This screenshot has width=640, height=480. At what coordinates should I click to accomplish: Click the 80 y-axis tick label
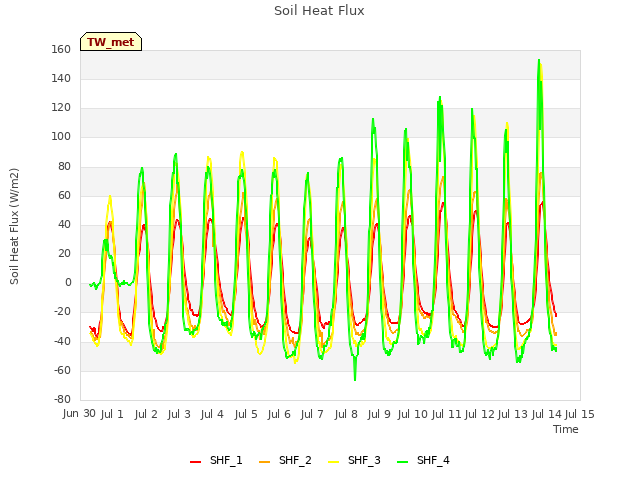coord(64,166)
